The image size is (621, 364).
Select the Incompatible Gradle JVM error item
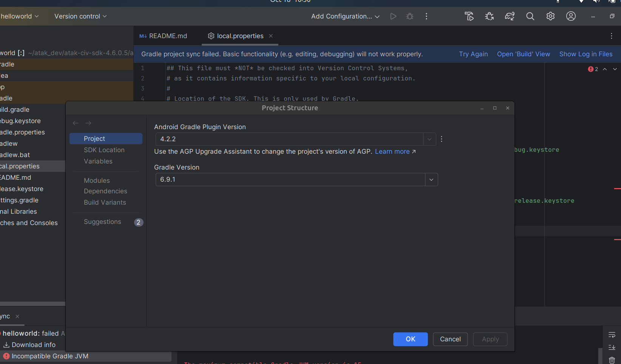pyautogui.click(x=50, y=356)
